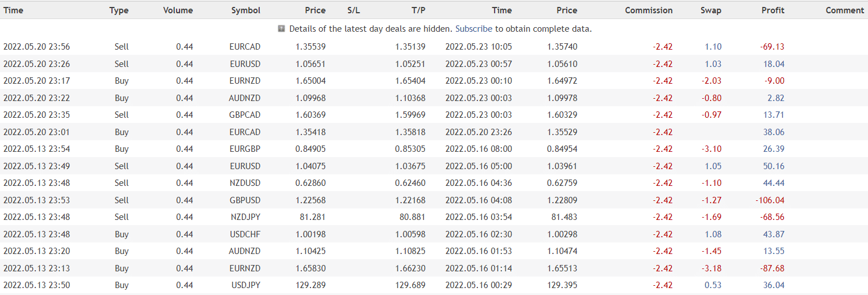Click the close price 129.395
This screenshot has width=868, height=295.
pos(562,285)
